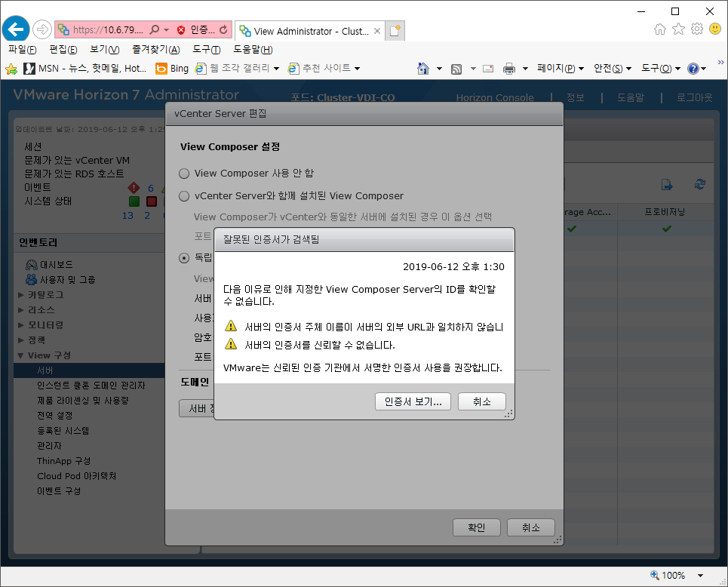Click the 로그아웃 link
This screenshot has width=728, height=587.
[694, 97]
